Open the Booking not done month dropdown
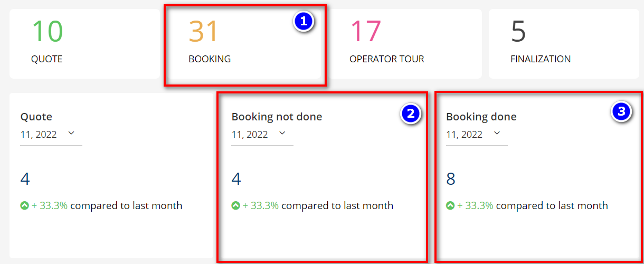The width and height of the screenshot is (644, 264). click(262, 134)
